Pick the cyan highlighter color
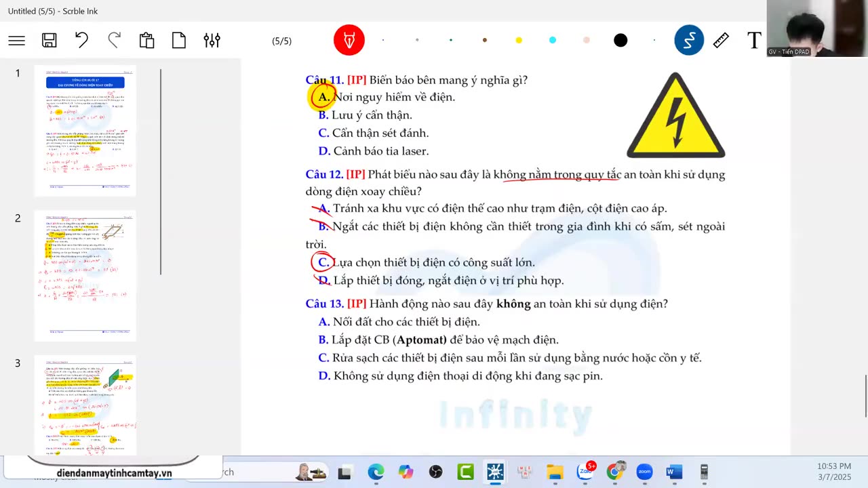 click(553, 40)
